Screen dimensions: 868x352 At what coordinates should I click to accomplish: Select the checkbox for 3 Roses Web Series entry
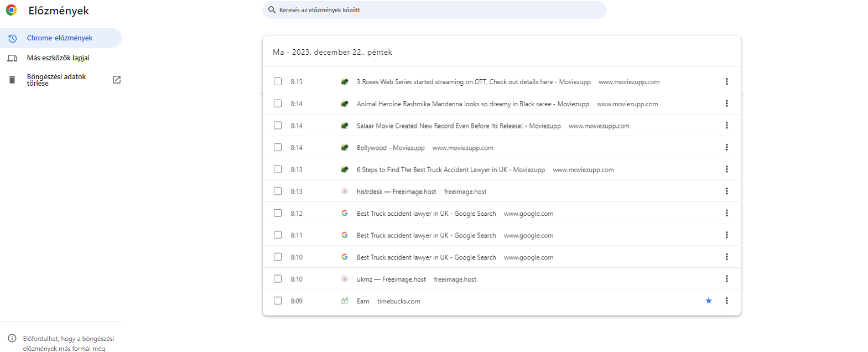pyautogui.click(x=278, y=81)
